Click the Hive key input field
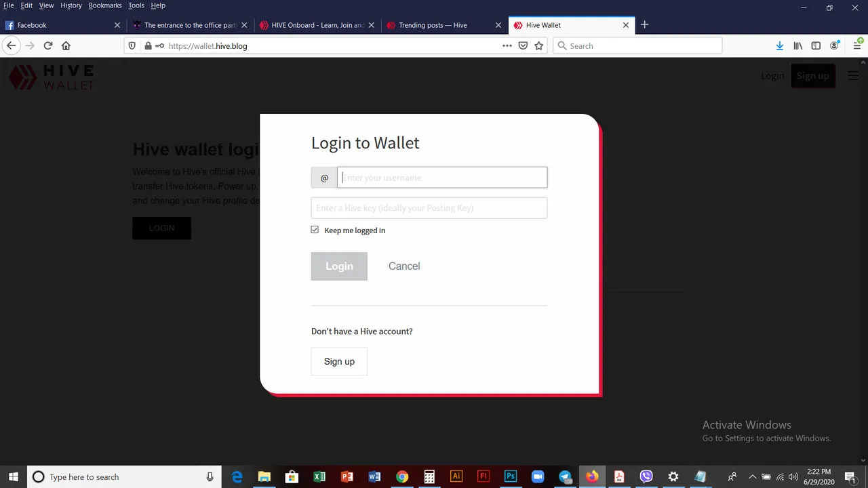 pyautogui.click(x=429, y=208)
